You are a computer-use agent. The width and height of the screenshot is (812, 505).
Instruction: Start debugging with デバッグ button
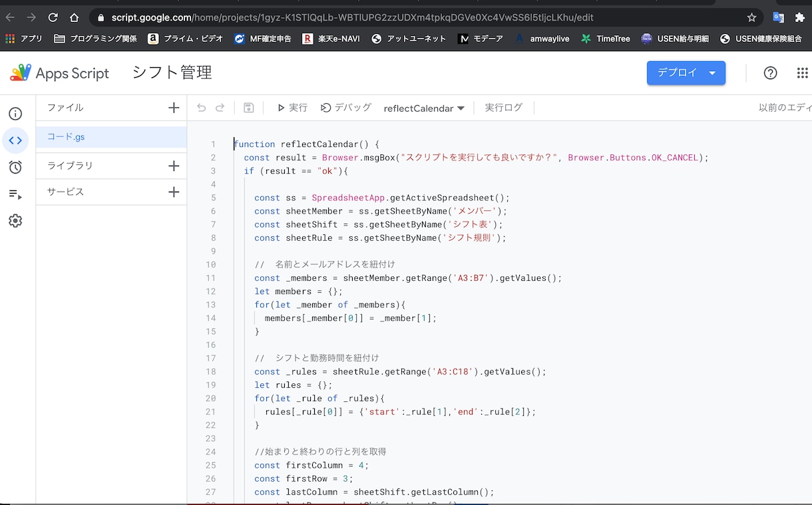coord(346,108)
